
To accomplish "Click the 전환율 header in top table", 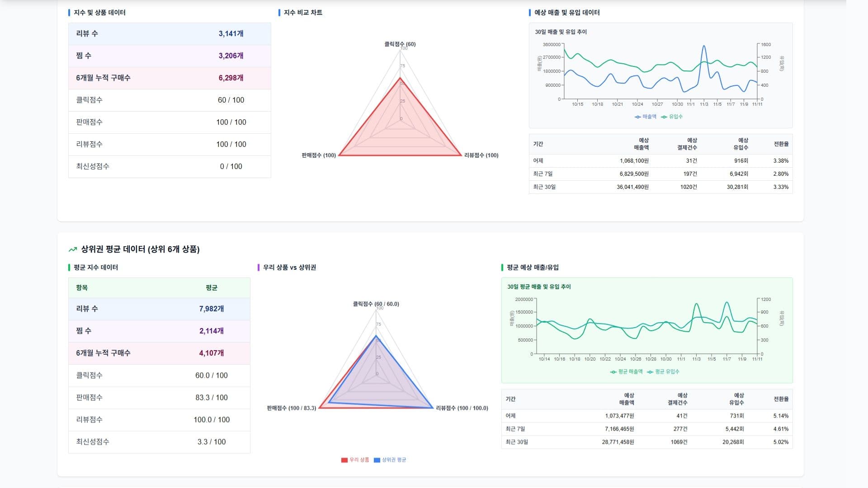I will (781, 144).
